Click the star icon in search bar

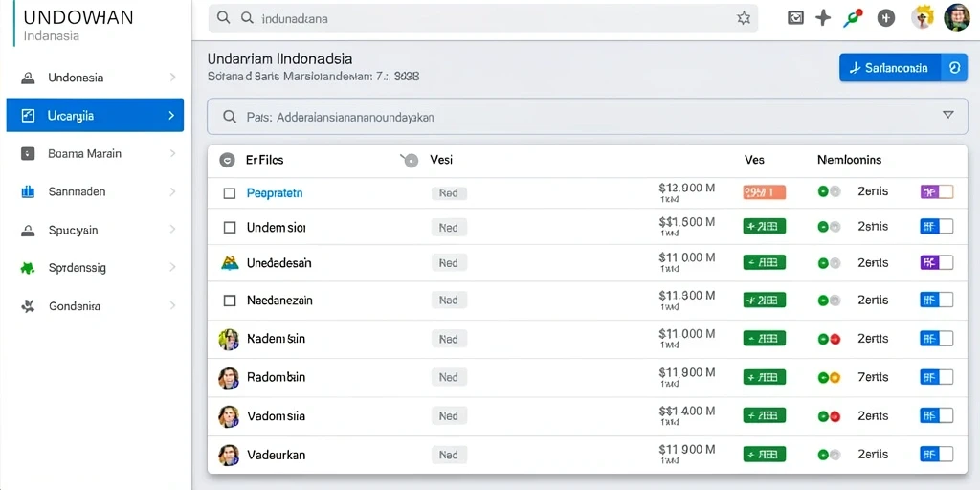[743, 18]
